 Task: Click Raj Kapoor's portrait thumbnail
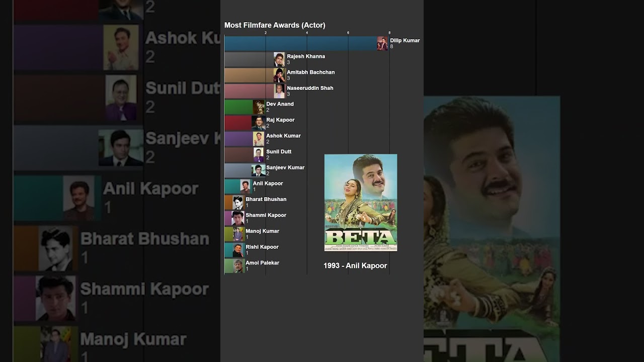click(259, 123)
